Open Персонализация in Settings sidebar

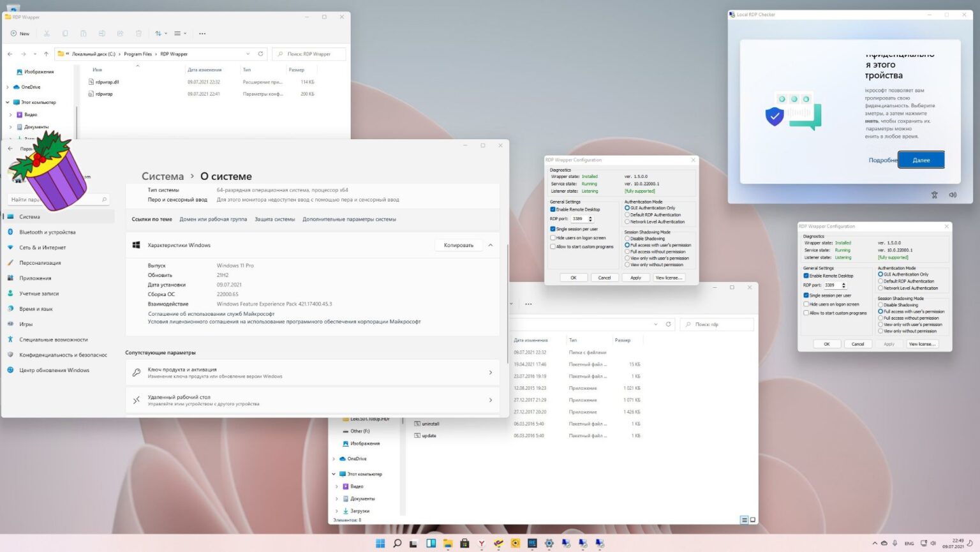pos(40,263)
